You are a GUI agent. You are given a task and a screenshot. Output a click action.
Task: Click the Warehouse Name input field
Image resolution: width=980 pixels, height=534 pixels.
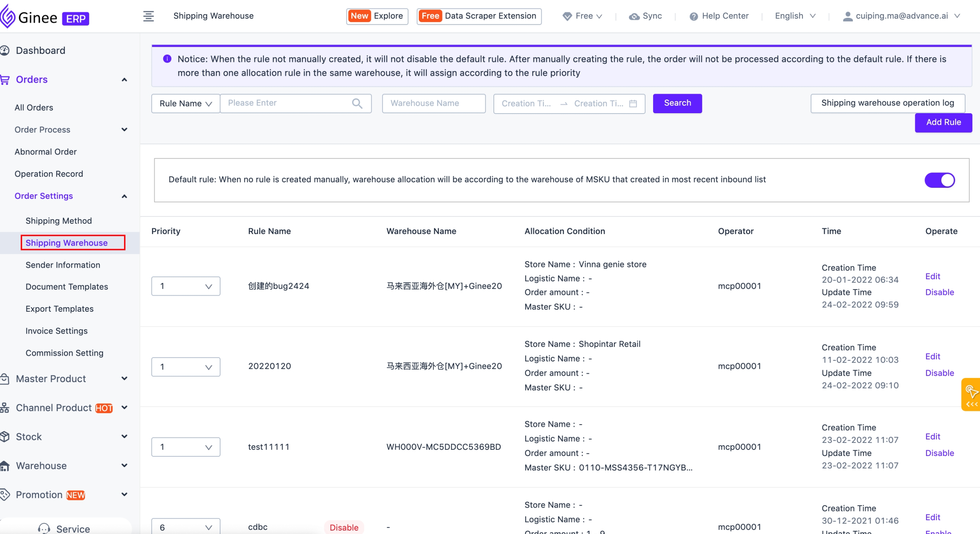[x=433, y=104]
